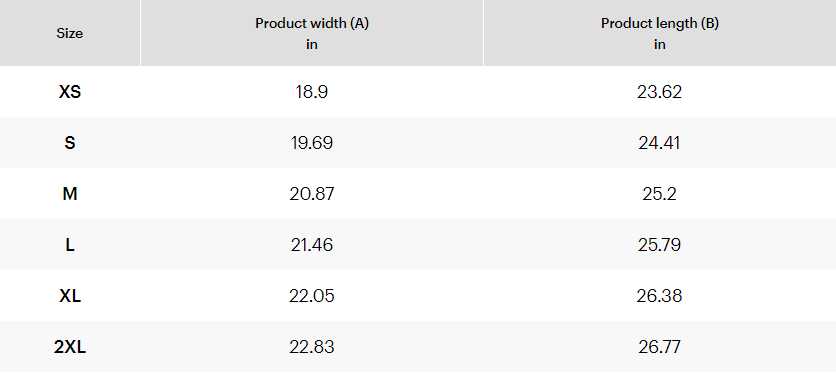The image size is (836, 373).
Task: Select the L size label
Action: pyautogui.click(x=70, y=245)
